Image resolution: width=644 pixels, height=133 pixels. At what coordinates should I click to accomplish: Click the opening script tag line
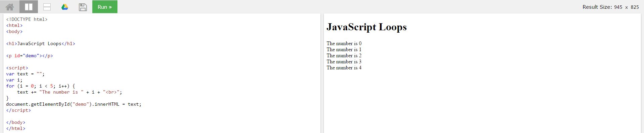17,68
